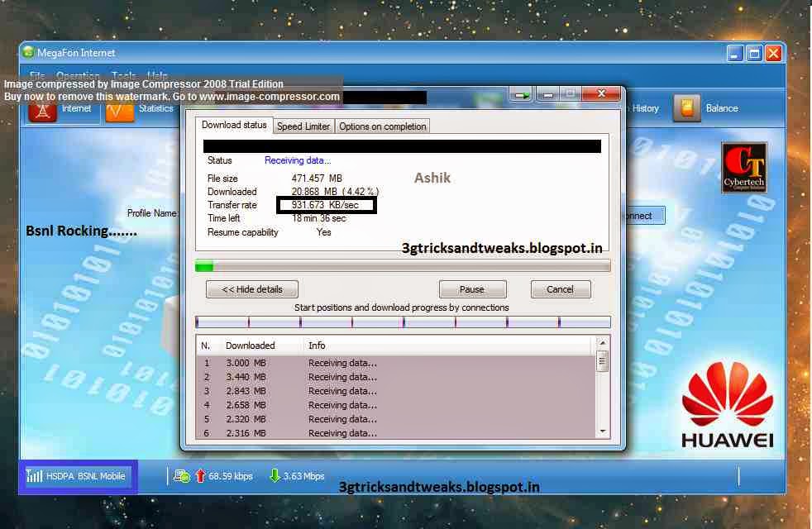This screenshot has height=529, width=812.
Task: Click the HSDPA BSNL Mobile network status
Action: pyautogui.click(x=86, y=476)
